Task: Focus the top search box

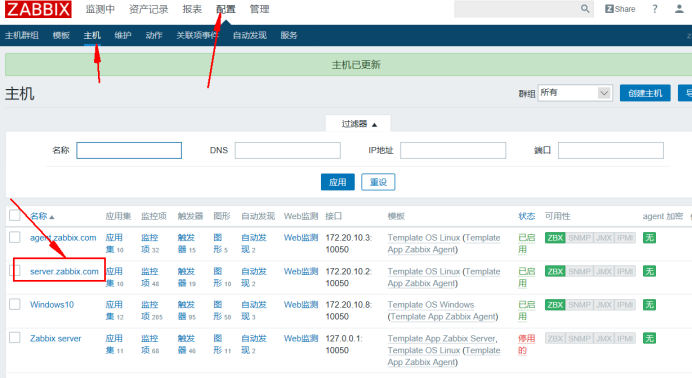Action: pyautogui.click(x=517, y=9)
